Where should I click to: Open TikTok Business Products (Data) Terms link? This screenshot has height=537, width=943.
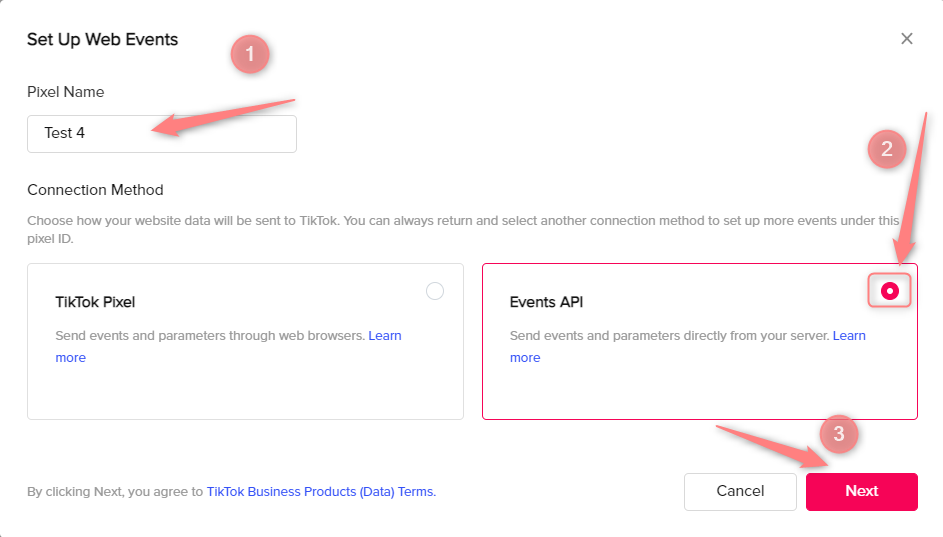tap(321, 492)
